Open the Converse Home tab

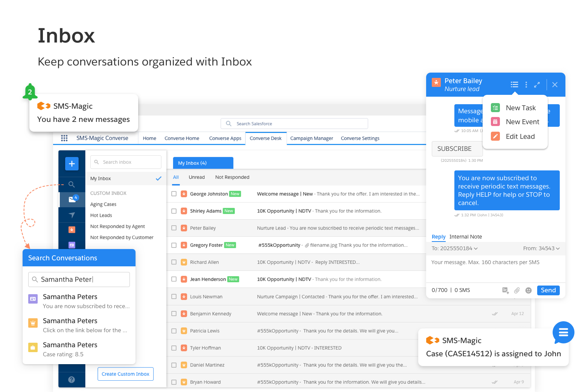(x=182, y=138)
